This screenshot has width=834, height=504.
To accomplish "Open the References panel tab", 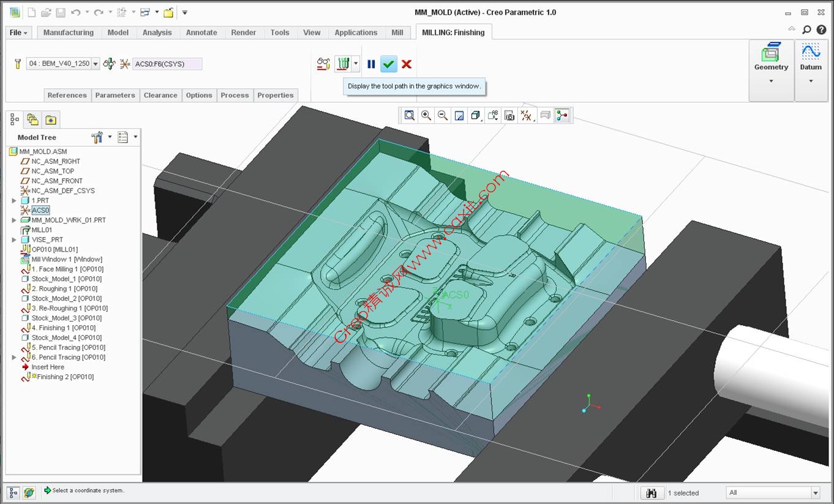I will [67, 96].
